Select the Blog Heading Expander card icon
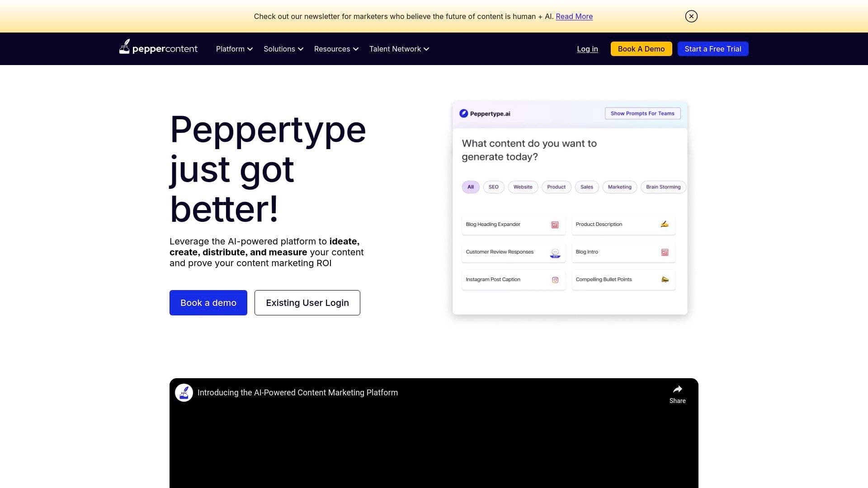Viewport: 868px width, 488px height. click(x=555, y=224)
